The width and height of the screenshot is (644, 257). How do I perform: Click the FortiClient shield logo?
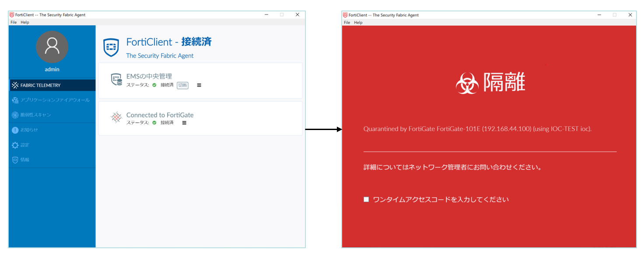tap(111, 47)
